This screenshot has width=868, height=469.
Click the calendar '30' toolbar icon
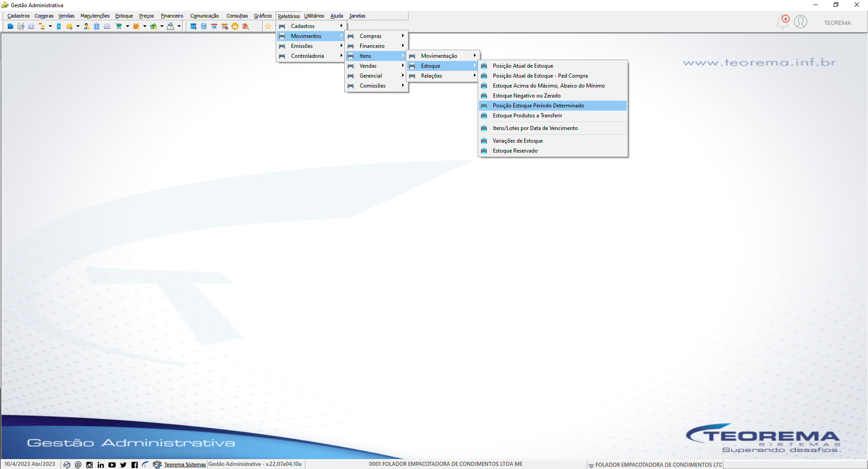coord(214,26)
